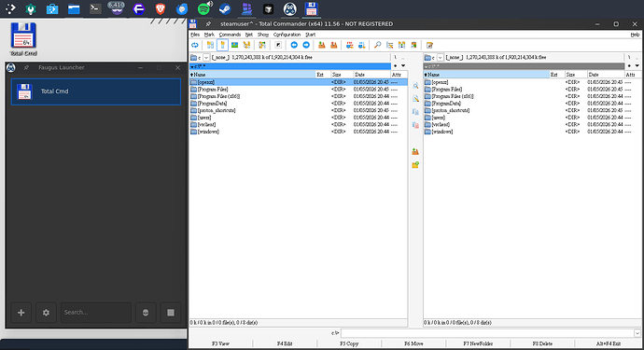Select [Program Files] in the left panel
This screenshot has width=644, height=350.
(213, 90)
